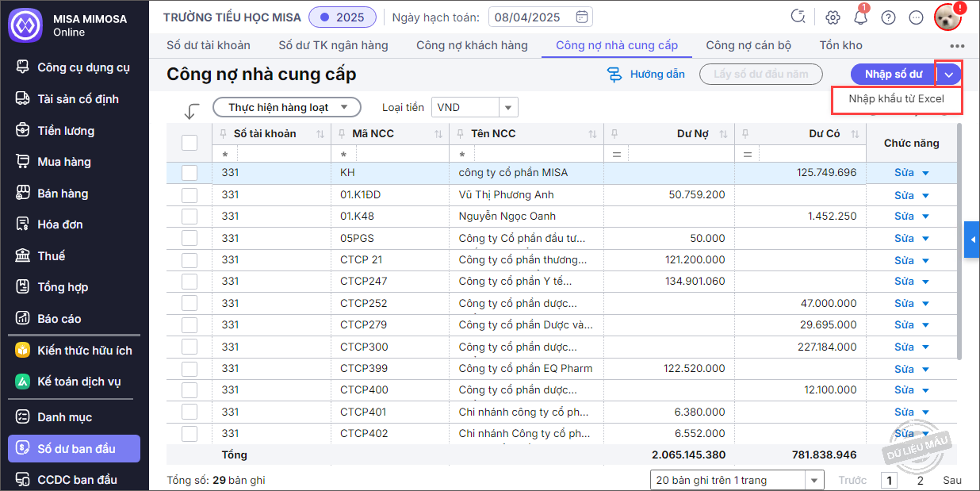
Task: Click the notification bell icon
Action: click(x=860, y=17)
